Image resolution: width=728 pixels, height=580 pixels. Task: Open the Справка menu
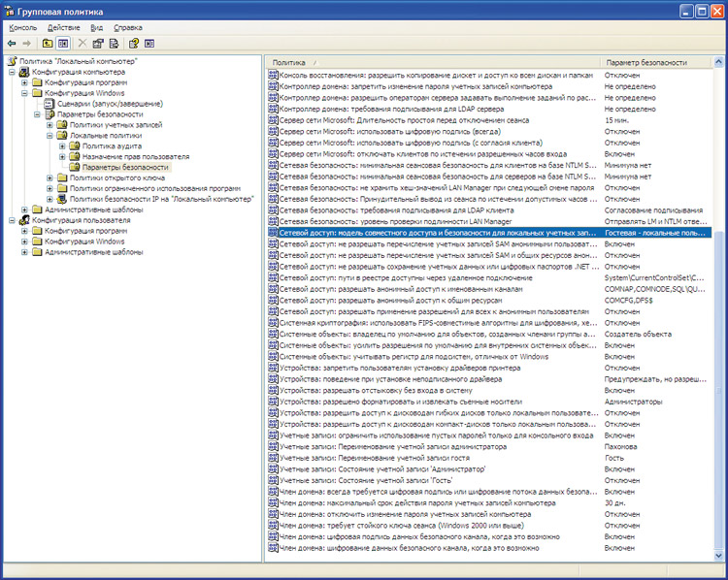[x=127, y=28]
